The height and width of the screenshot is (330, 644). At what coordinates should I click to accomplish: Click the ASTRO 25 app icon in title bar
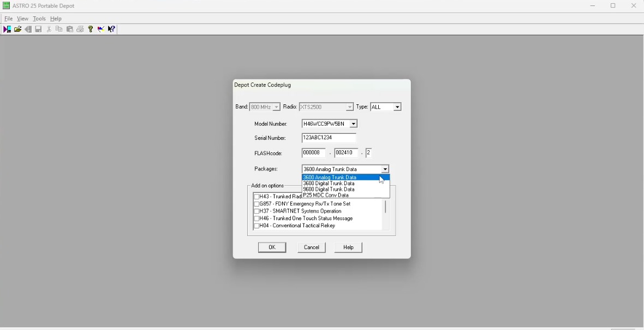tap(6, 6)
